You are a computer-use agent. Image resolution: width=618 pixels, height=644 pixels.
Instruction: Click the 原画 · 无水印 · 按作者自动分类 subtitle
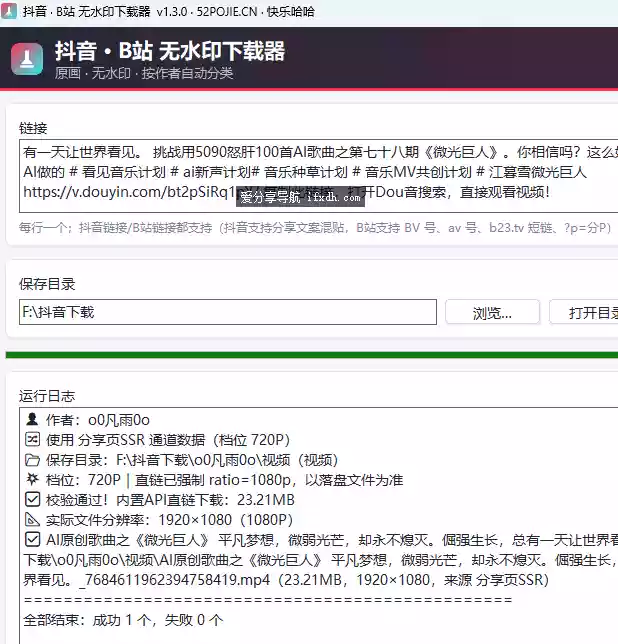(x=144, y=73)
